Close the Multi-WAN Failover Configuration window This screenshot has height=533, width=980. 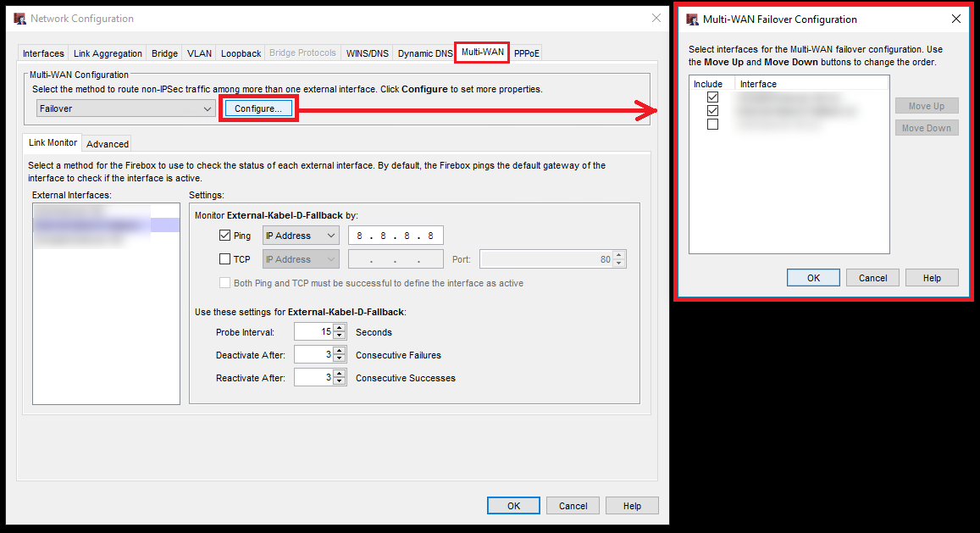tap(956, 19)
